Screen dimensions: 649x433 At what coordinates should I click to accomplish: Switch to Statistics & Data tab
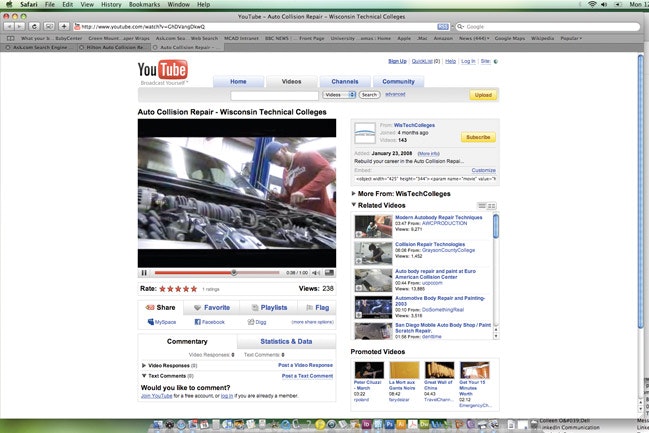(x=286, y=342)
